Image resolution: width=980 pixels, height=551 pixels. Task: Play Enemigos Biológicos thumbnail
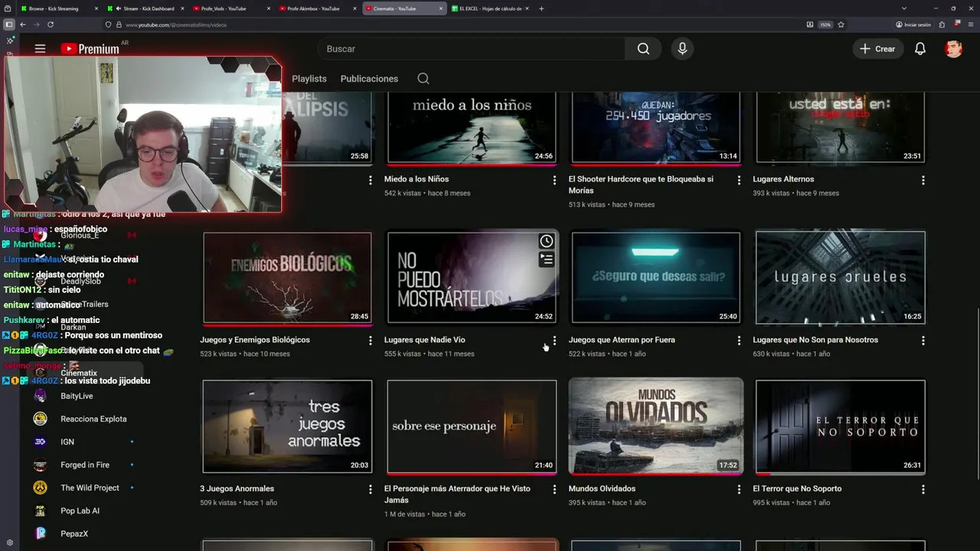pyautogui.click(x=287, y=279)
